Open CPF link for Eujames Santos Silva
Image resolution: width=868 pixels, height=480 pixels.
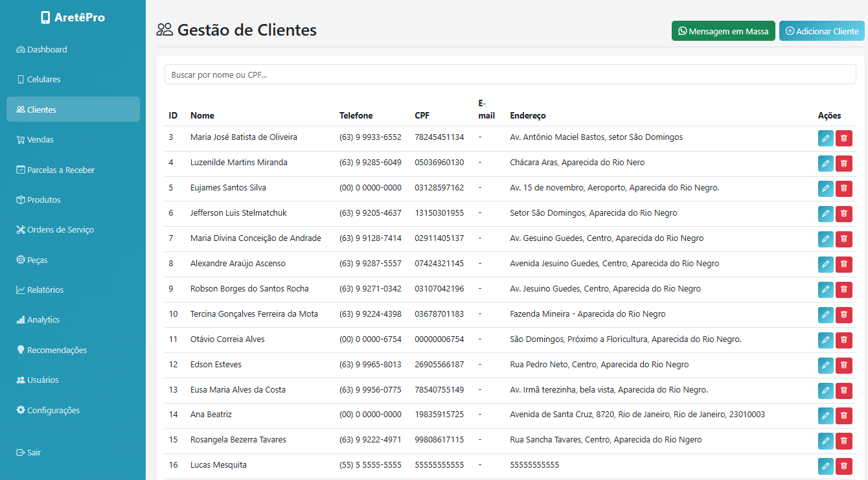(x=438, y=187)
